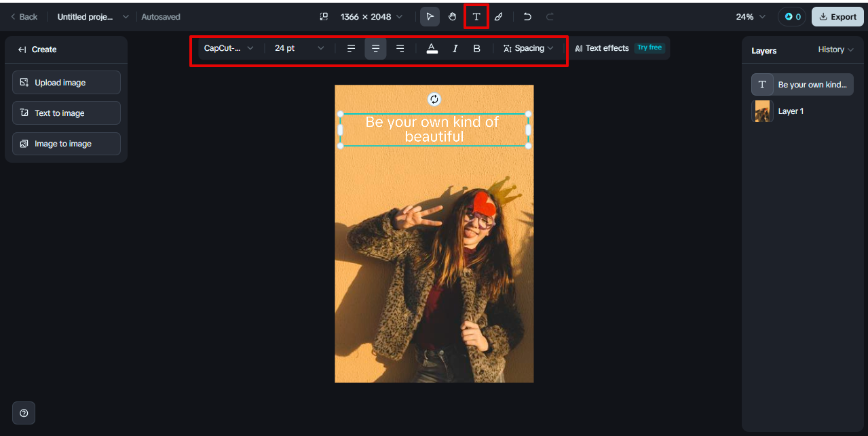Click the Export button
The width and height of the screenshot is (868, 436).
[x=837, y=16]
